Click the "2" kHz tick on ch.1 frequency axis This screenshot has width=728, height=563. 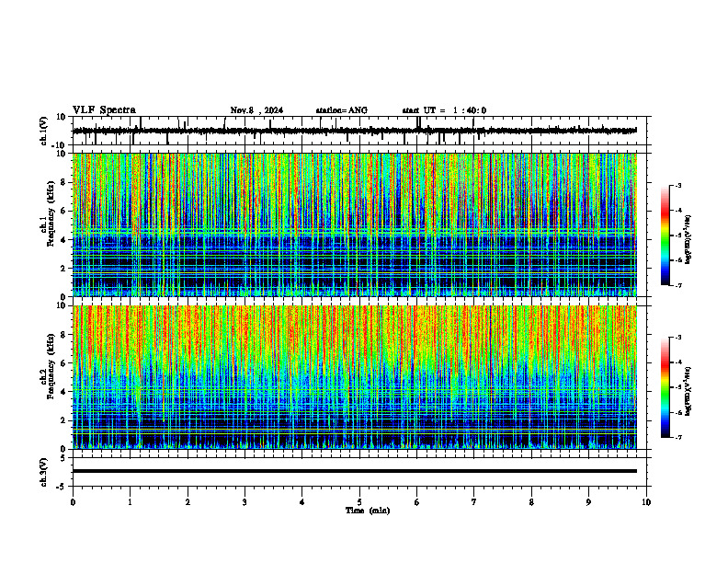[63, 268]
